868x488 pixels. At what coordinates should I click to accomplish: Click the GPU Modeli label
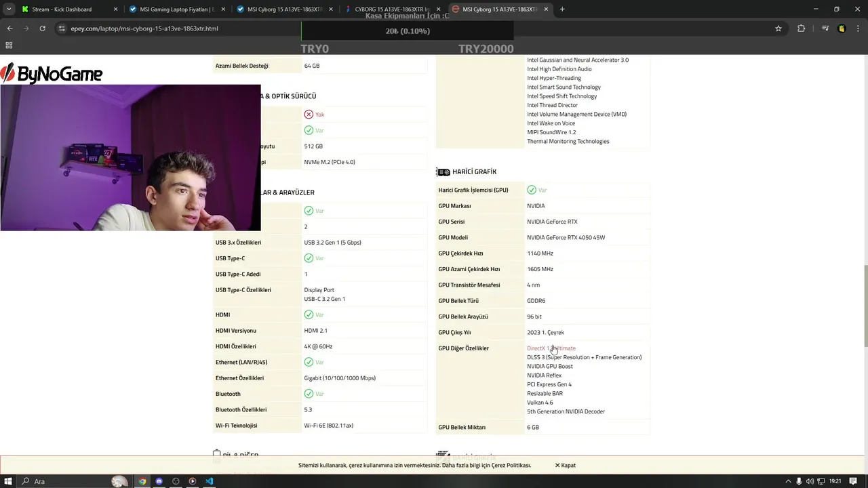click(x=453, y=238)
